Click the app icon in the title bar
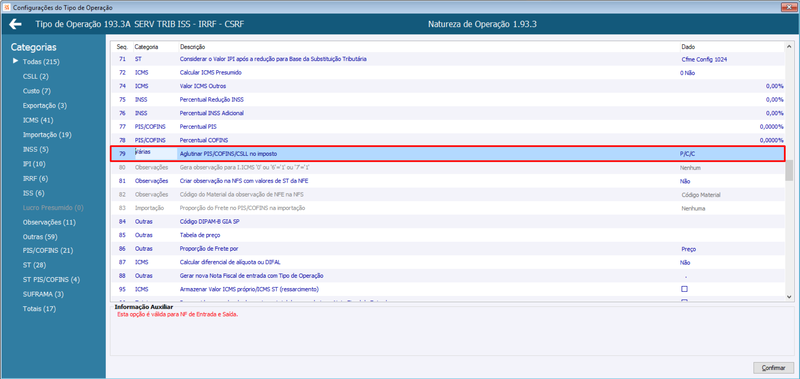The image size is (800, 379). [x=6, y=8]
